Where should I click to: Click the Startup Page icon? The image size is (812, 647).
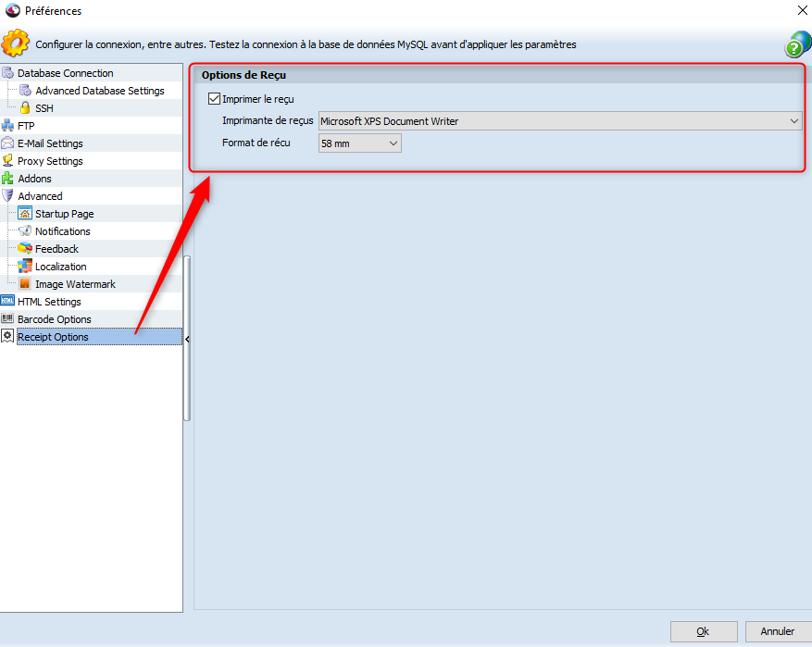(25, 214)
